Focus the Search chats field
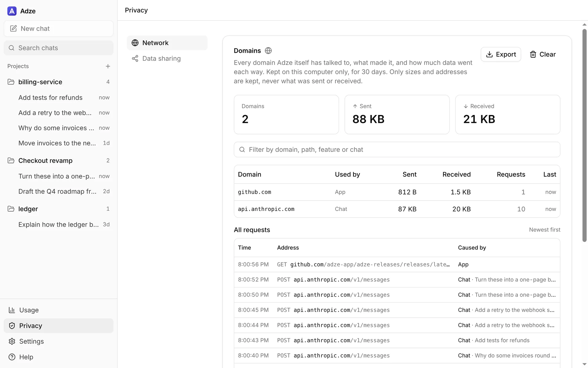The width and height of the screenshot is (588, 368). (x=58, y=48)
